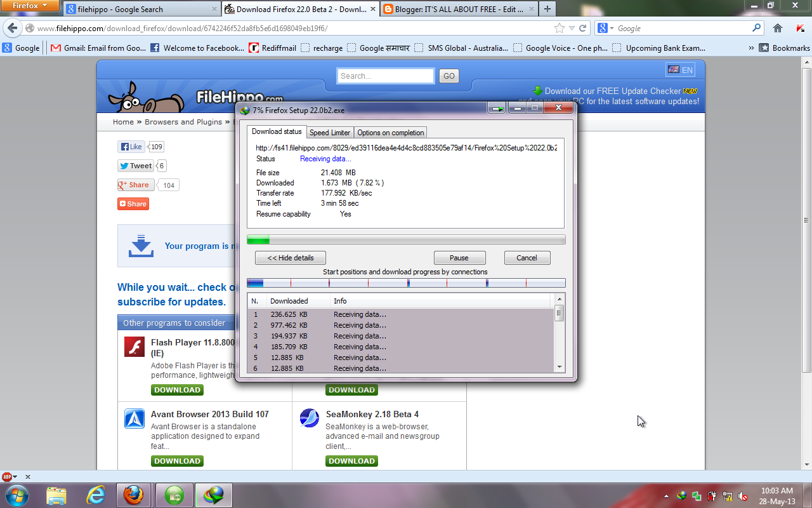Open the Upcoming Bank Exam bookmark
The image size is (812, 508).
(x=659, y=48)
